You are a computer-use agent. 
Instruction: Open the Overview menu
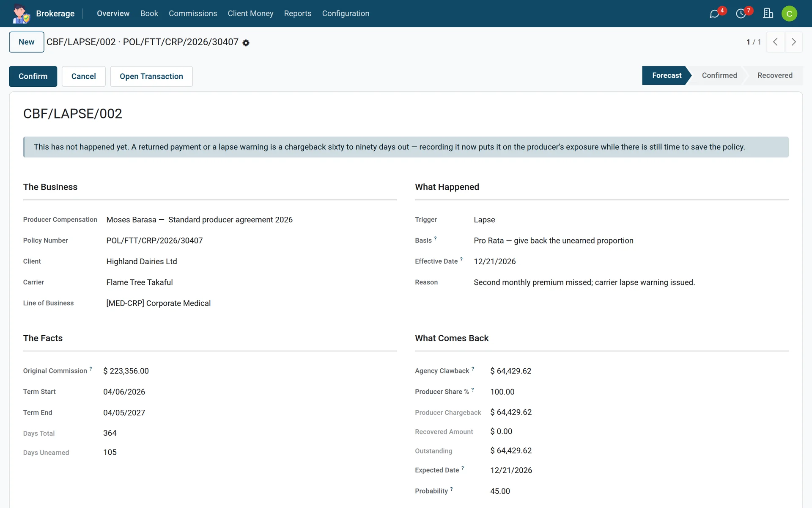[113, 14]
